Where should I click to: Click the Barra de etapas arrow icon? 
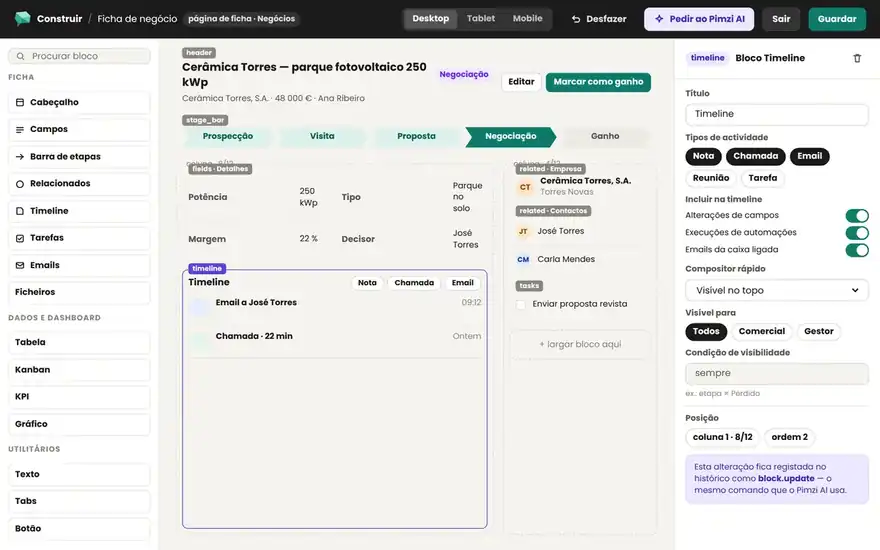point(20,157)
